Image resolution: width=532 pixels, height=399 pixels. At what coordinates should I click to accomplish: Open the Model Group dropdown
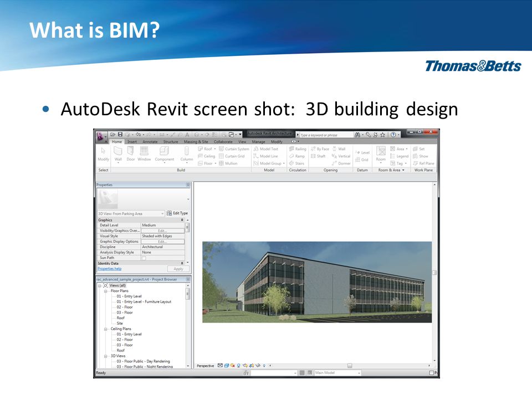(284, 163)
